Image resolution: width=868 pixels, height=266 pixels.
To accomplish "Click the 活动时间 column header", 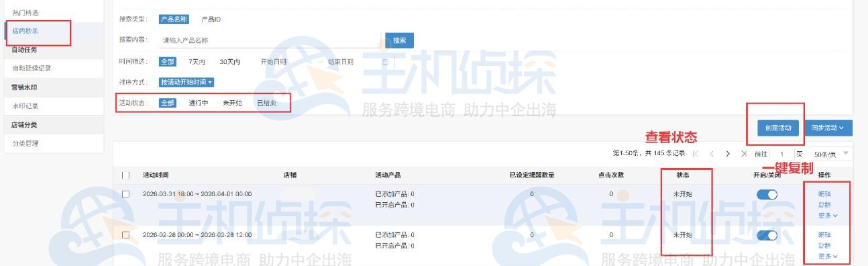I will (x=156, y=175).
